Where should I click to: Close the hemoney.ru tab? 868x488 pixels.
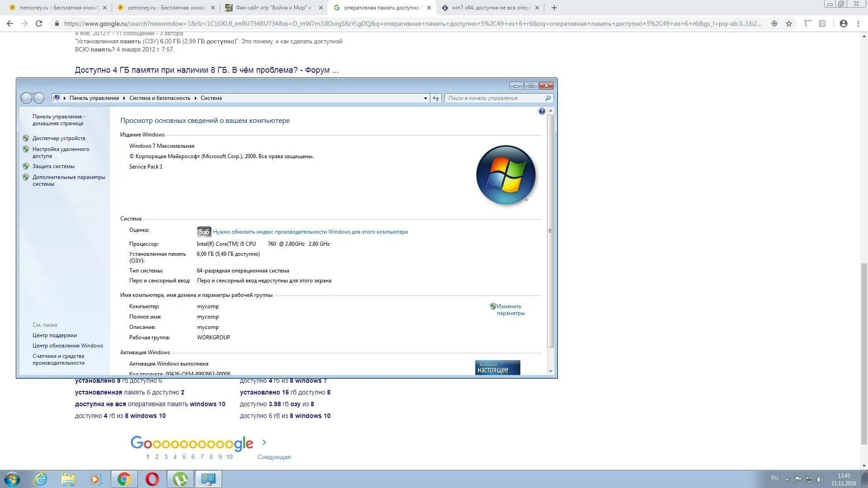pyautogui.click(x=105, y=8)
